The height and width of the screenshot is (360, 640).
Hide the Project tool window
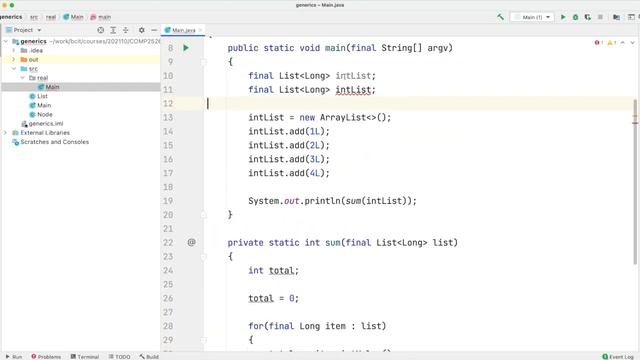coord(154,30)
